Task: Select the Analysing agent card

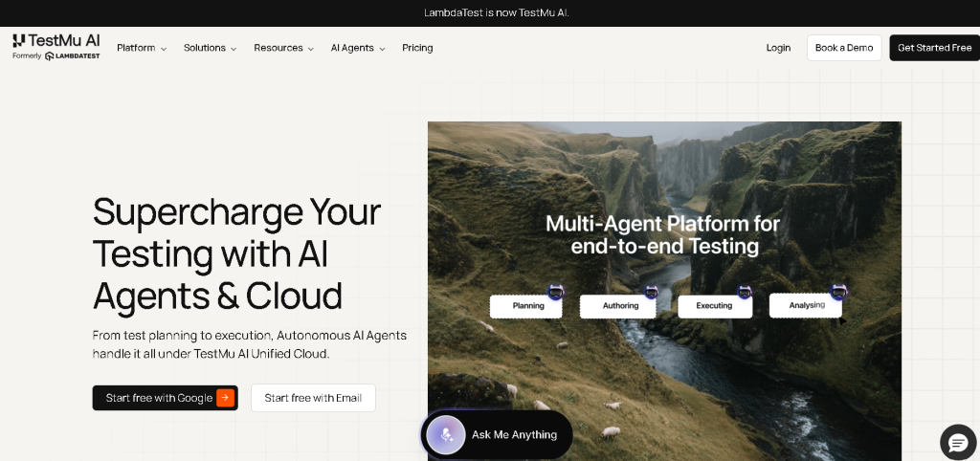Action: pyautogui.click(x=806, y=305)
